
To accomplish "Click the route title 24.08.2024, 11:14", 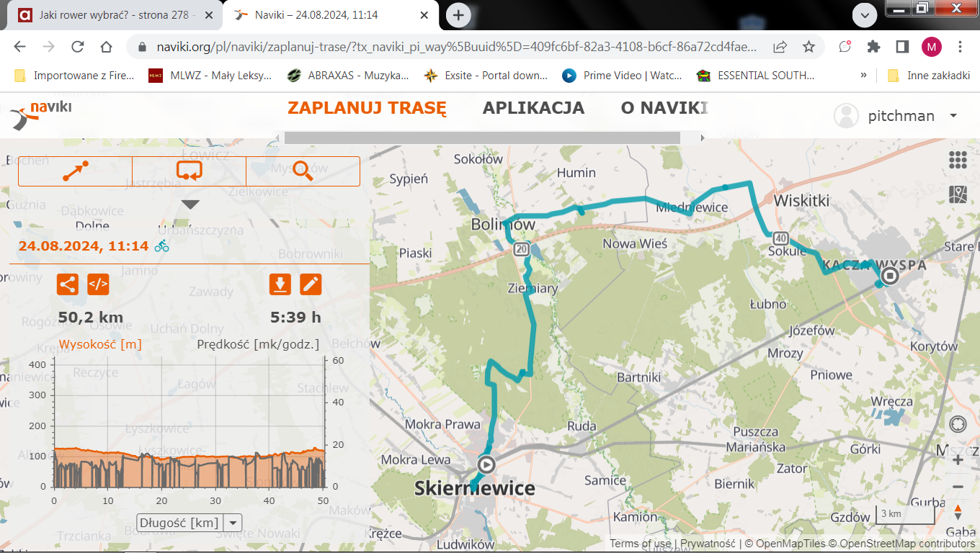I will coord(84,246).
